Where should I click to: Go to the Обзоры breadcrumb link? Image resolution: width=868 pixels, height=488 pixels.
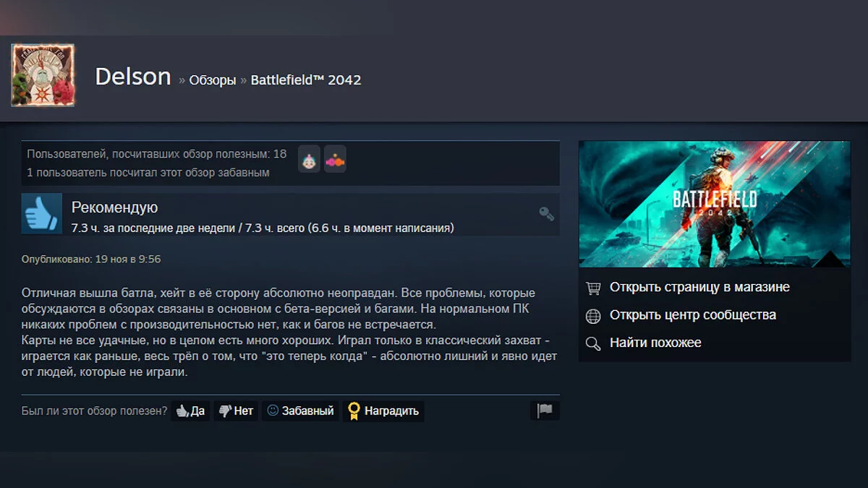coord(213,80)
